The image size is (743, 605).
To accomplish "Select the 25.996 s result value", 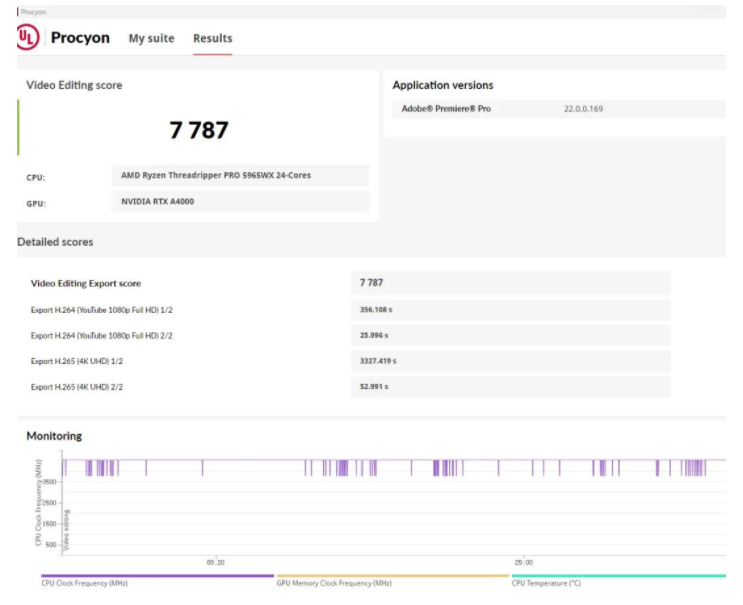I will point(374,335).
